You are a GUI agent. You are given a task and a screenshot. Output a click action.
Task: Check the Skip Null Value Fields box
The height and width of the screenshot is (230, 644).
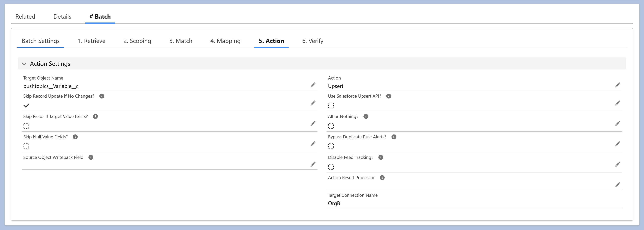click(26, 146)
